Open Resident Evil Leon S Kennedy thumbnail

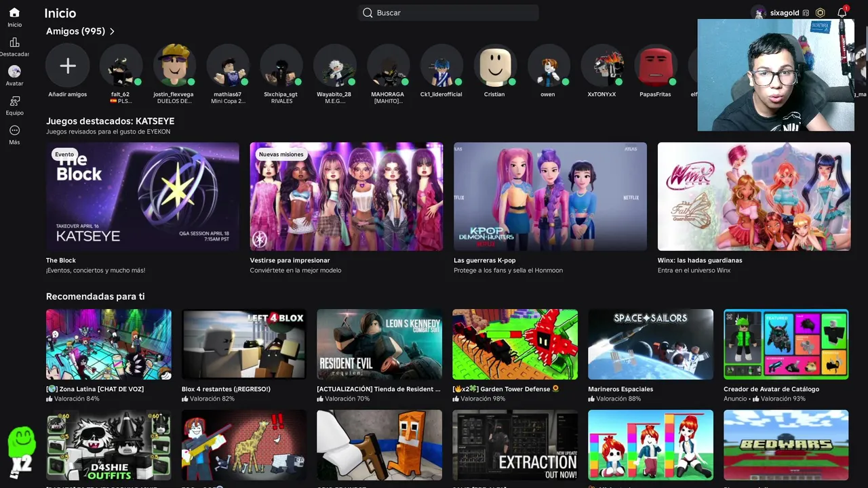coord(380,344)
